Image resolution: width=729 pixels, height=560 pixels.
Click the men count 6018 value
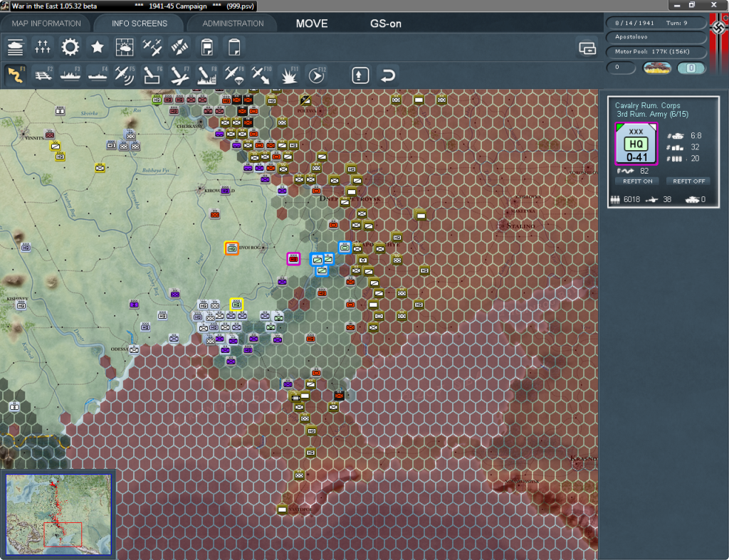(632, 199)
